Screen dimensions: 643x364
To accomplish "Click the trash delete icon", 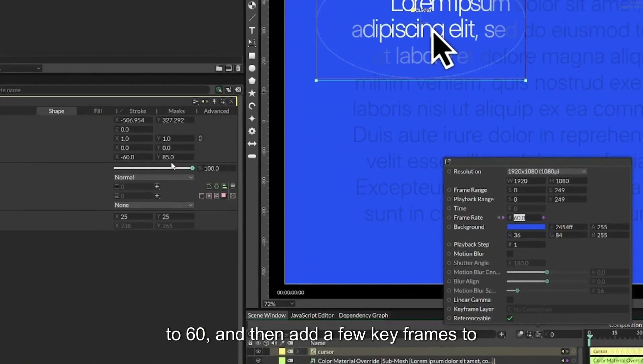I will pyautogui.click(x=238, y=68).
